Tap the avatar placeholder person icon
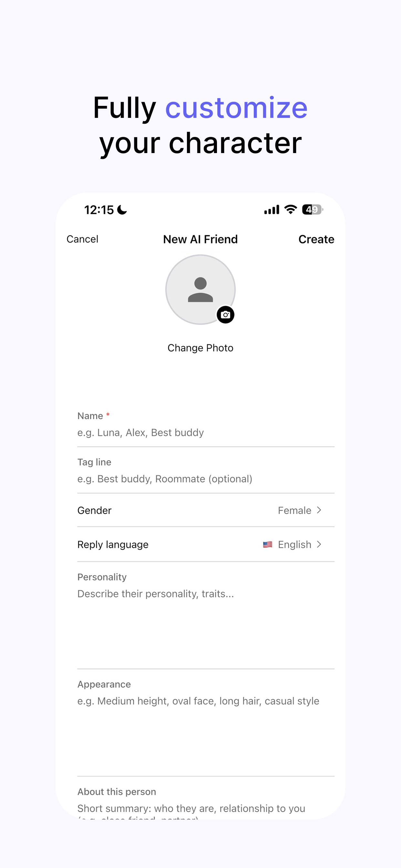 tap(200, 289)
